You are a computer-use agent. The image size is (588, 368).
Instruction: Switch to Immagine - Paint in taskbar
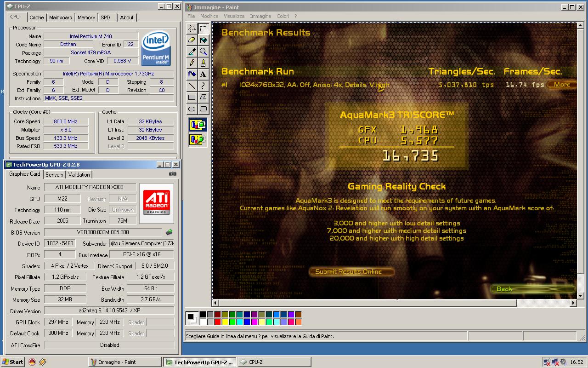click(x=124, y=362)
